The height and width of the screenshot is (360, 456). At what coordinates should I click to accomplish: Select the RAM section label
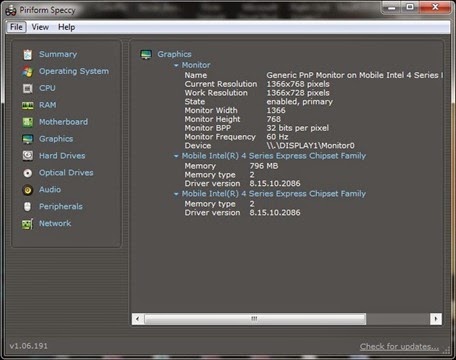coord(48,105)
